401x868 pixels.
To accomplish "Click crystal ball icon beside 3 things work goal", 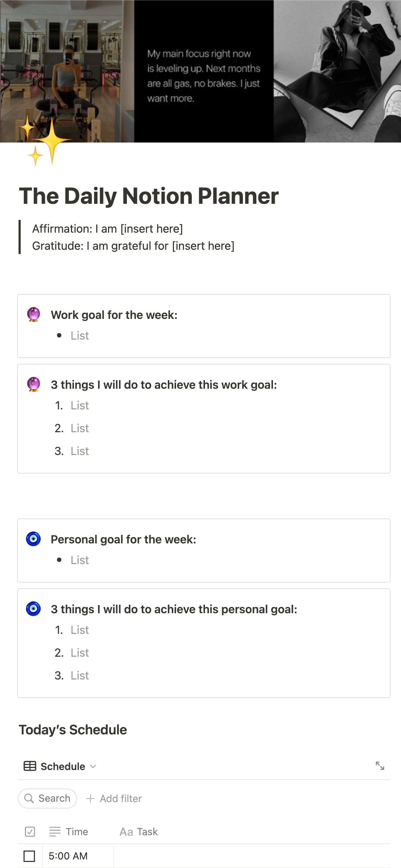I will 34,384.
